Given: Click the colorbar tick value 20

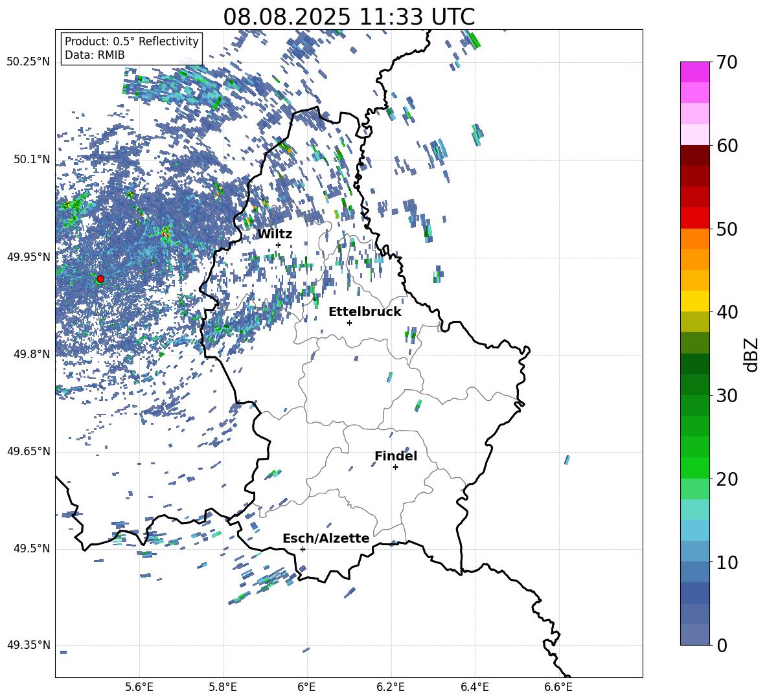Looking at the screenshot, I should pyautogui.click(x=727, y=479).
